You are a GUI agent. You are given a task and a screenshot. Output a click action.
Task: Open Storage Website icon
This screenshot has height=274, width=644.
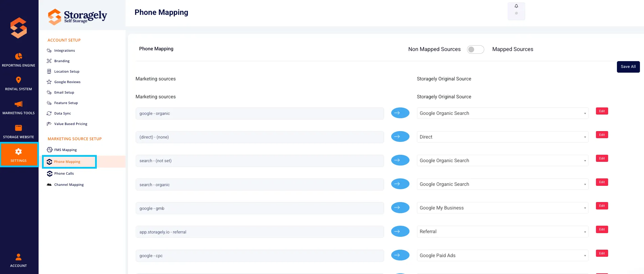19,128
